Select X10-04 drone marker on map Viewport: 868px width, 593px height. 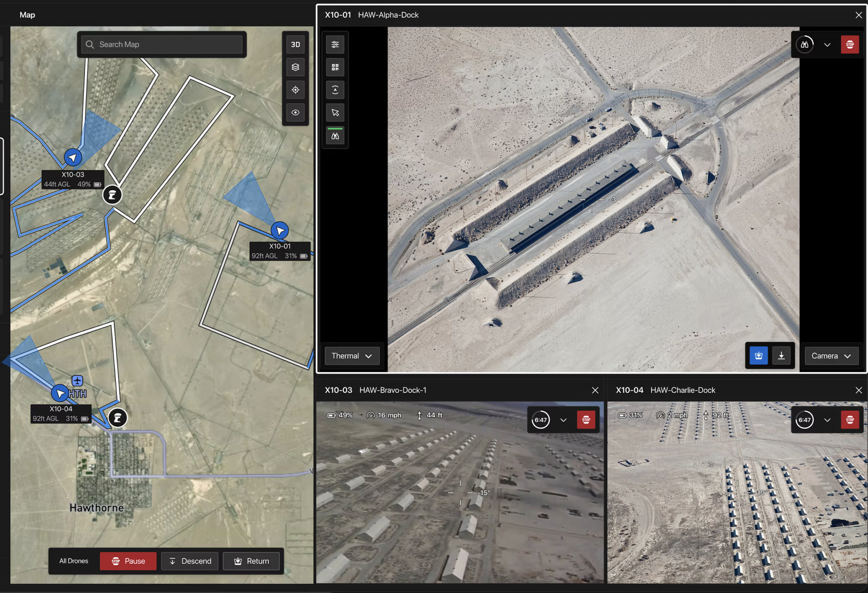click(x=60, y=393)
